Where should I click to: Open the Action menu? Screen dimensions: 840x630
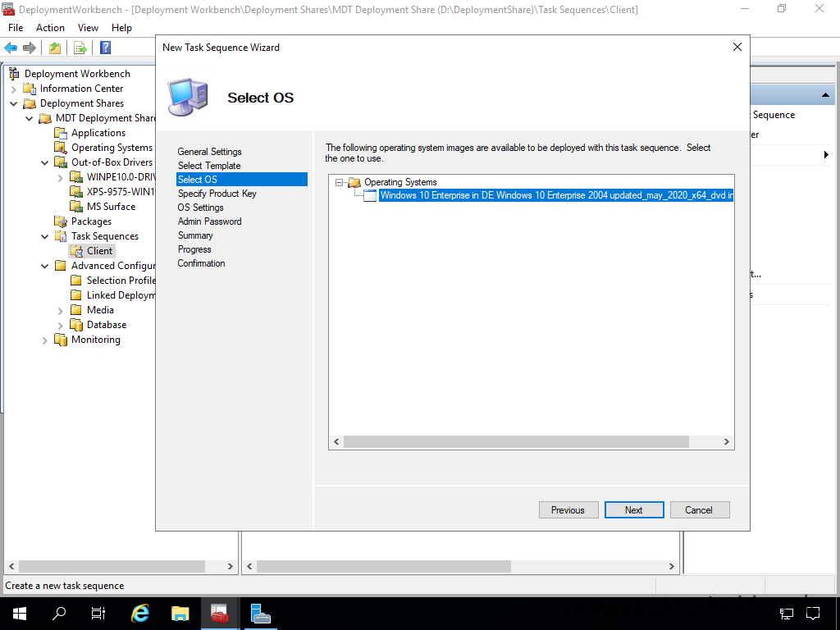(50, 28)
